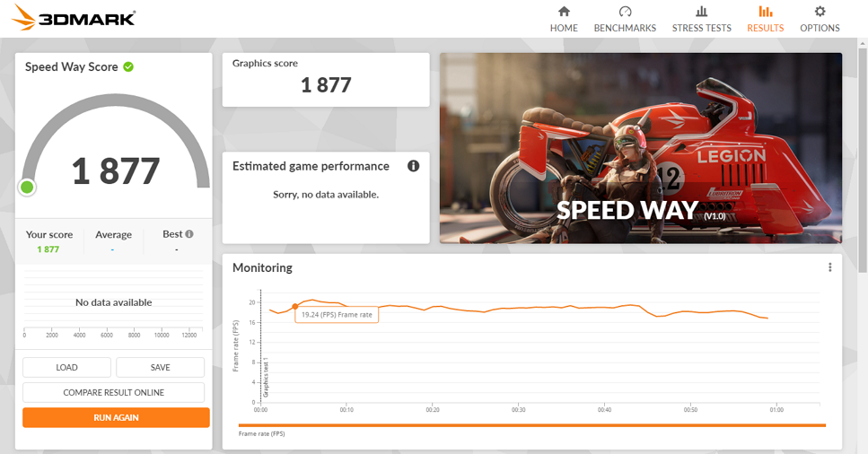This screenshot has height=454, width=868.
Task: Click the green Your score value 1 877
Action: click(x=48, y=249)
